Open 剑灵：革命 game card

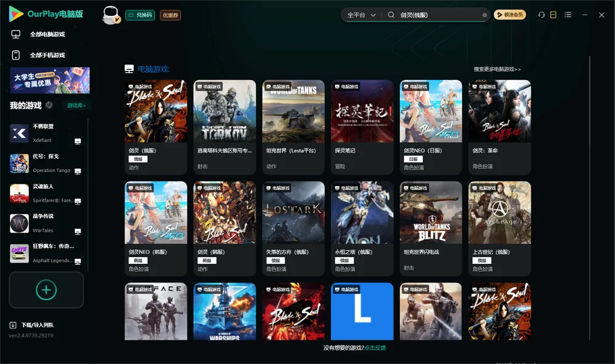499,127
